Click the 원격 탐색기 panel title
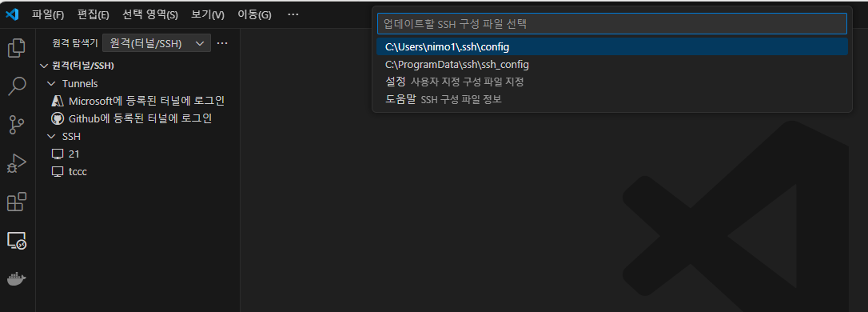 pyautogui.click(x=75, y=43)
